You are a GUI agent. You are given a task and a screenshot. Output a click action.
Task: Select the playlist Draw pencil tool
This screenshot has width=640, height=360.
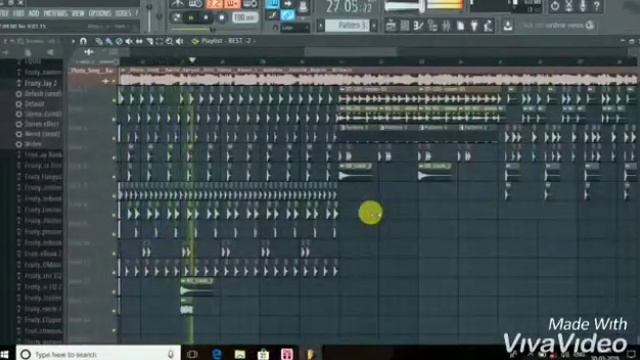[x=99, y=41]
